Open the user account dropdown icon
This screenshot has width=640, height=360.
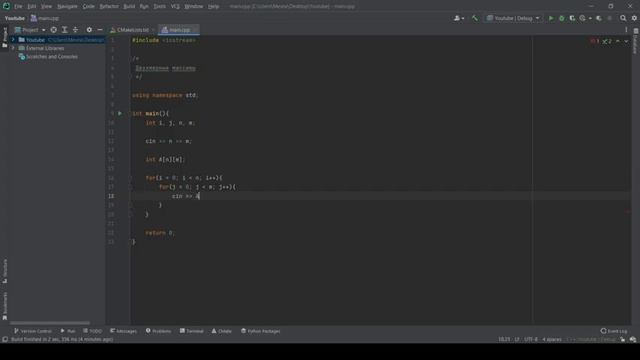coord(459,18)
